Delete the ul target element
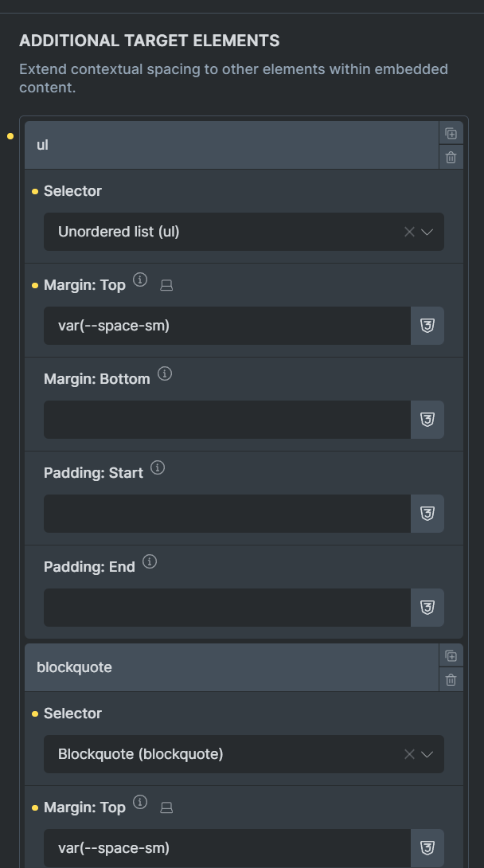The image size is (484, 868). (x=451, y=157)
